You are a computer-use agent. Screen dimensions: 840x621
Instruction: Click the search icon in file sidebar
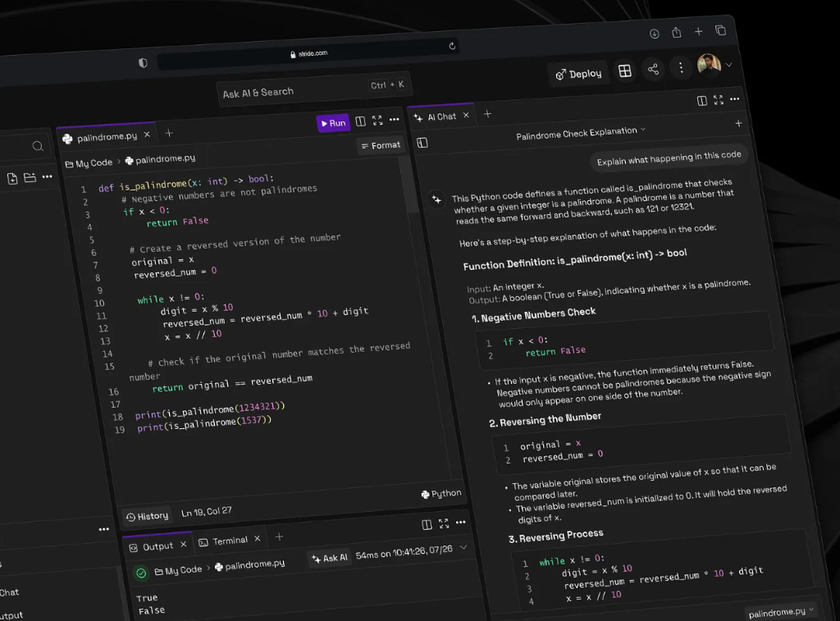[38, 146]
